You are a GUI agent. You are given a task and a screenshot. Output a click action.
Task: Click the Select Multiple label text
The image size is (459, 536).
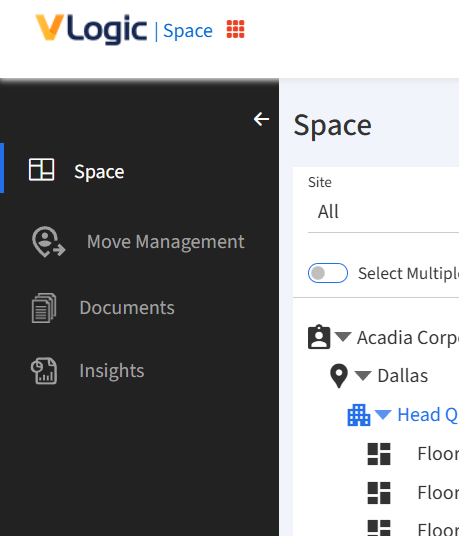[408, 273]
